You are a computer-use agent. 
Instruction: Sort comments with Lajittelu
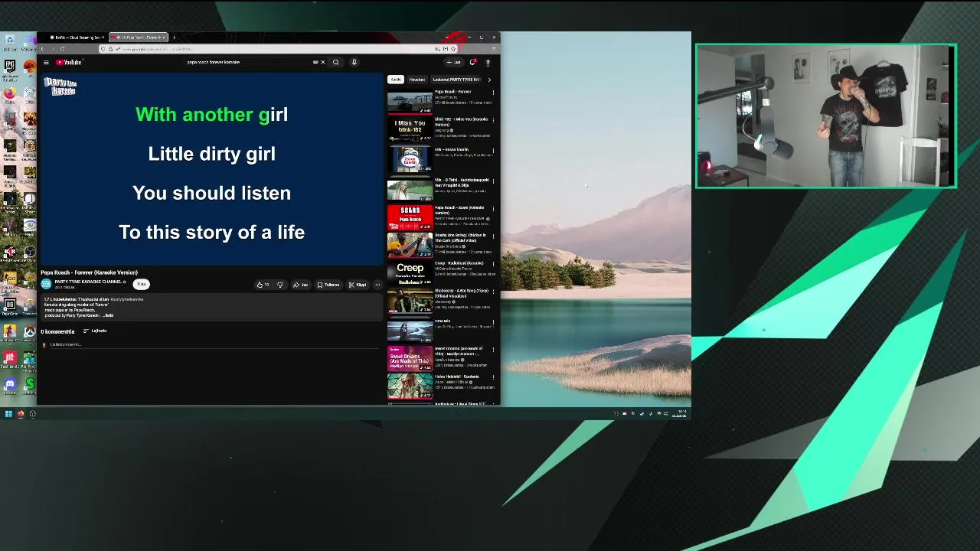pos(95,331)
